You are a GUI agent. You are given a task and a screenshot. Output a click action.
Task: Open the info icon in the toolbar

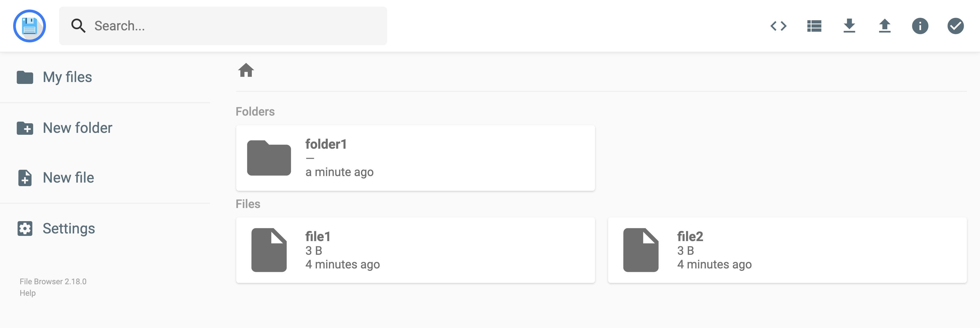[920, 26]
